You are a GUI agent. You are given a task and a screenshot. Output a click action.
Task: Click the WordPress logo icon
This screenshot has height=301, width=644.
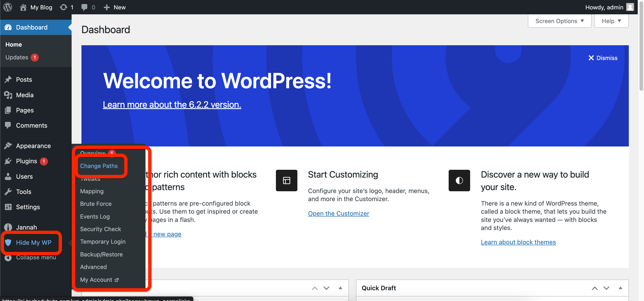point(8,7)
